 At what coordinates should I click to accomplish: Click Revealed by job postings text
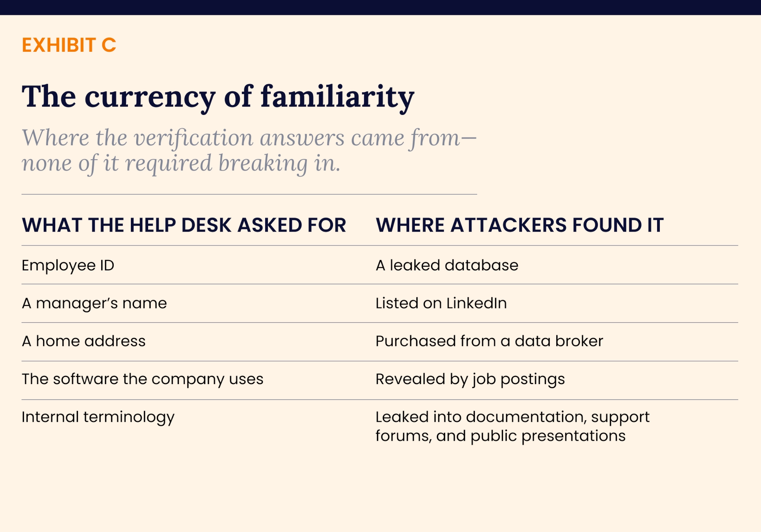click(470, 380)
